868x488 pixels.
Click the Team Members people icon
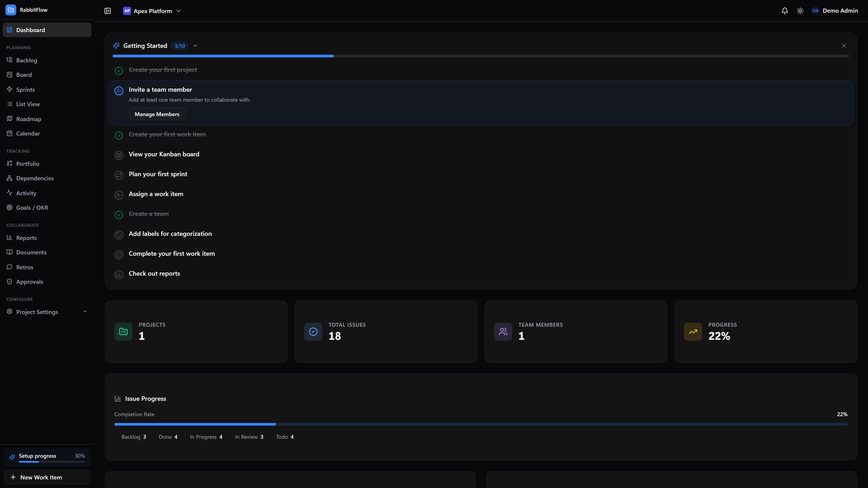click(x=503, y=332)
